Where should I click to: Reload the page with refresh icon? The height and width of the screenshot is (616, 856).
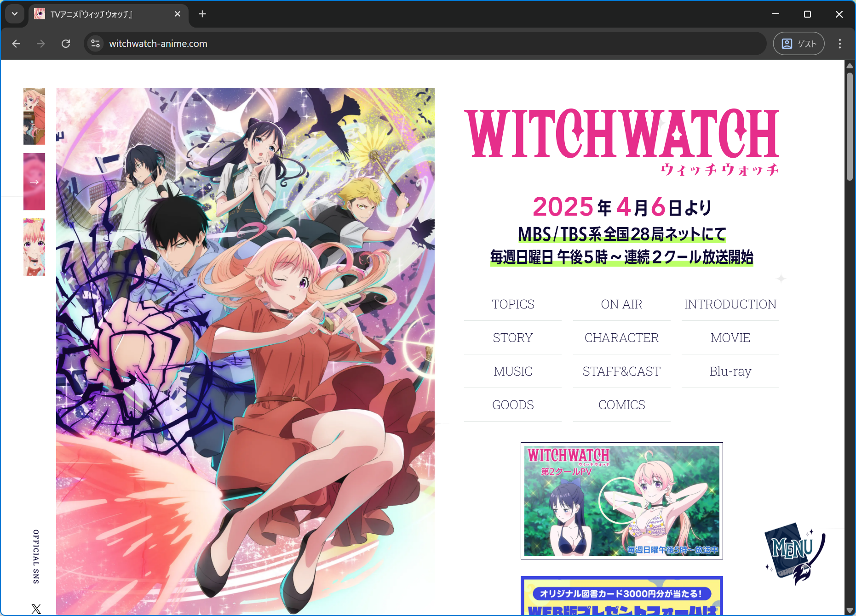(66, 44)
